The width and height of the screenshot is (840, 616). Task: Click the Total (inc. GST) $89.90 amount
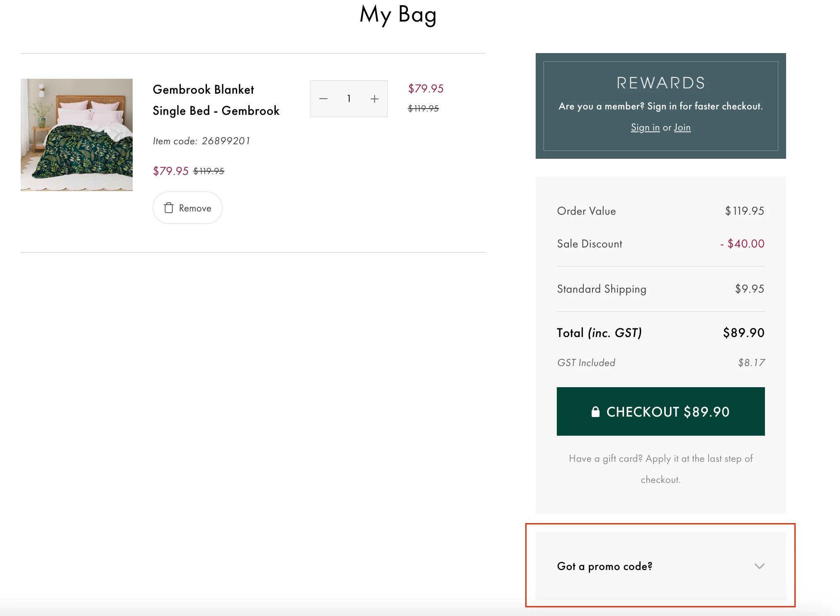[743, 332]
